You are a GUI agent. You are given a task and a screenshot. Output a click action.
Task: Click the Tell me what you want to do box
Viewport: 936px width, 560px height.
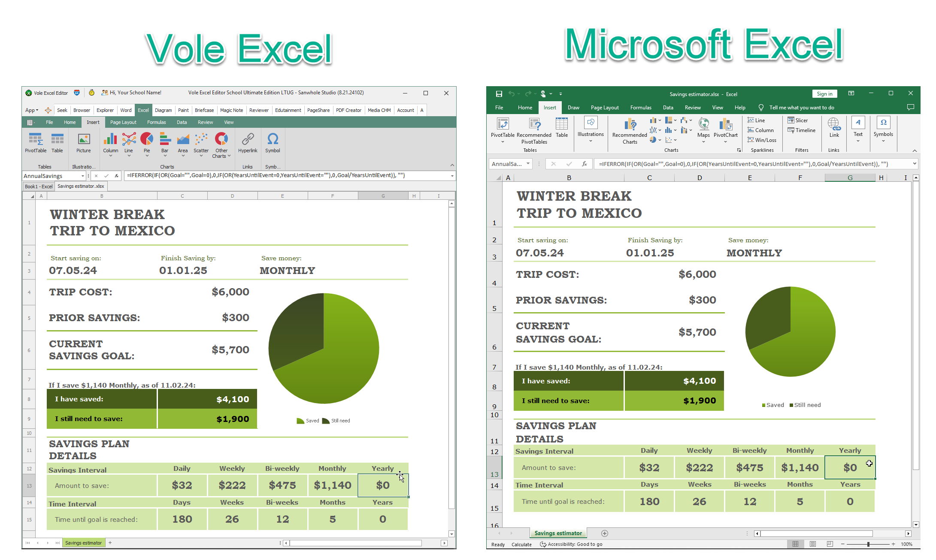coord(801,108)
